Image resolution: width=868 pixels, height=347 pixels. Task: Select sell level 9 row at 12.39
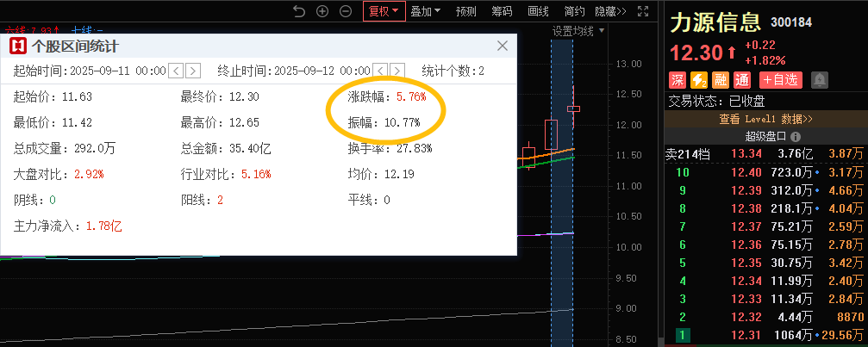tap(766, 191)
